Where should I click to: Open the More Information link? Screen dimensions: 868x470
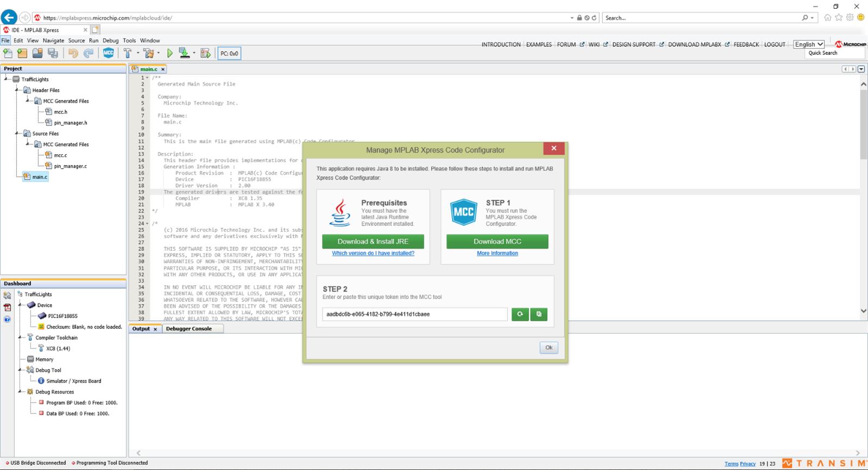tap(498, 253)
